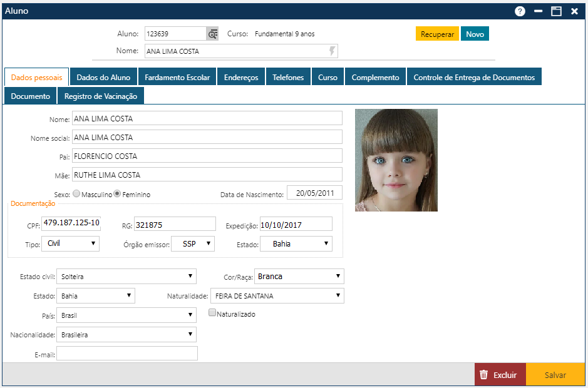The height and width of the screenshot is (388, 588).
Task: Click the student photo thumbnail
Action: [x=396, y=160]
